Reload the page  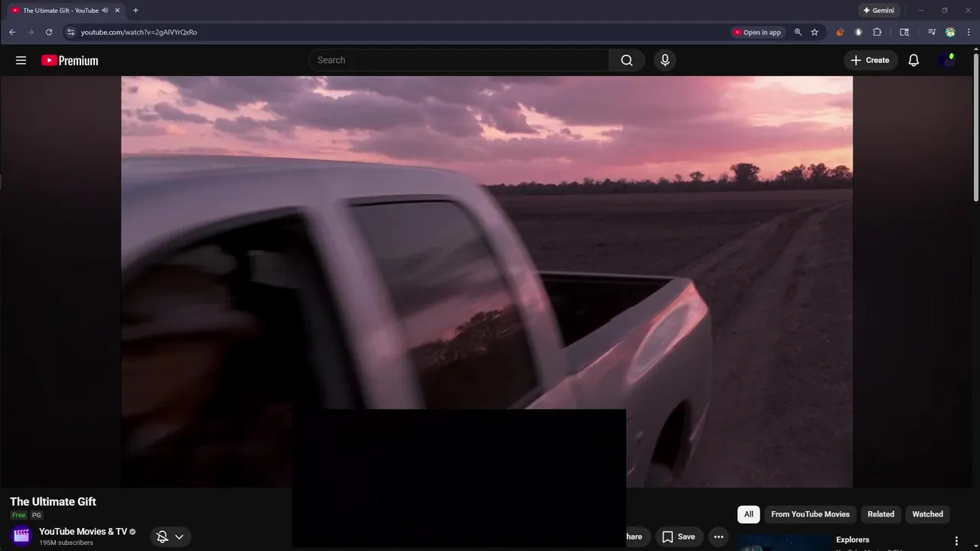click(x=49, y=32)
